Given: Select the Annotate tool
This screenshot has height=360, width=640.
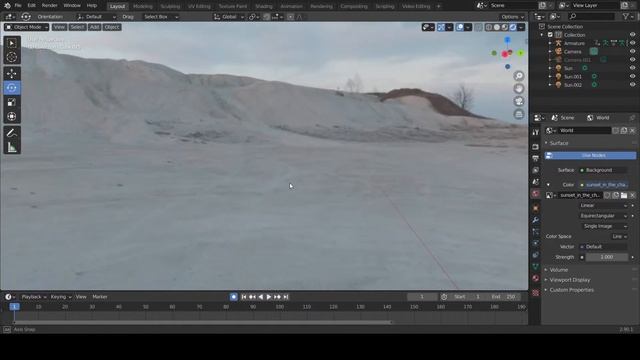Looking at the screenshot, I should 12,133.
